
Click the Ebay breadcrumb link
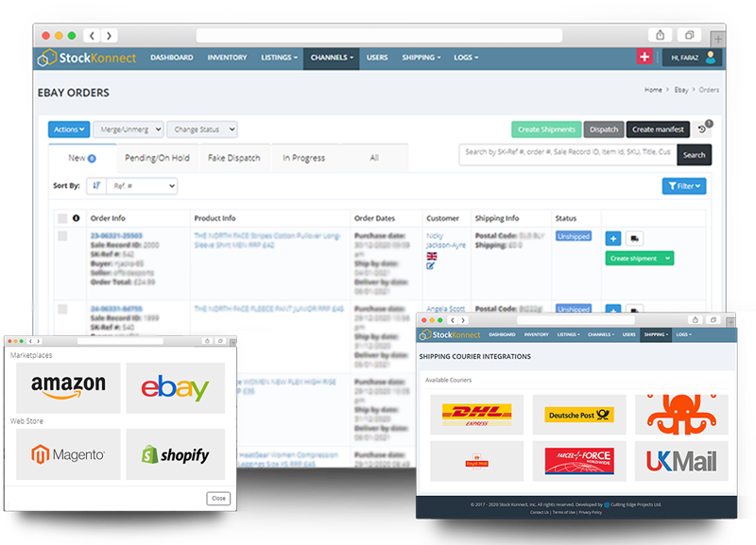[680, 90]
